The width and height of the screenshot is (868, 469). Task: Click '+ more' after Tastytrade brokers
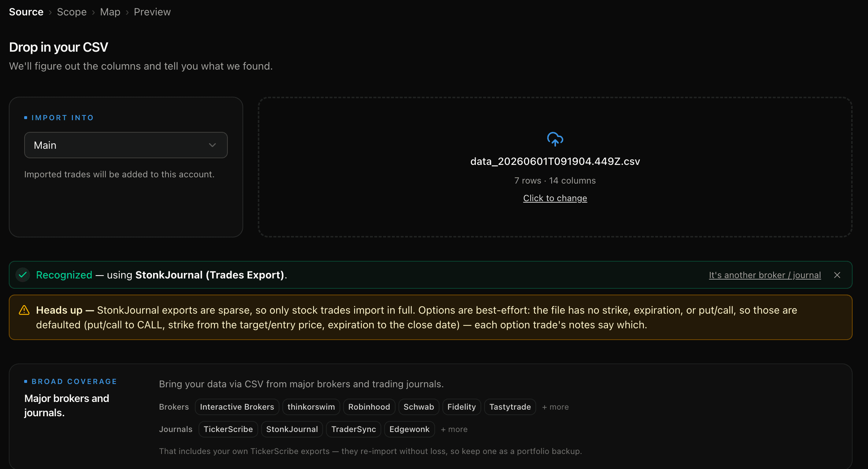click(555, 407)
